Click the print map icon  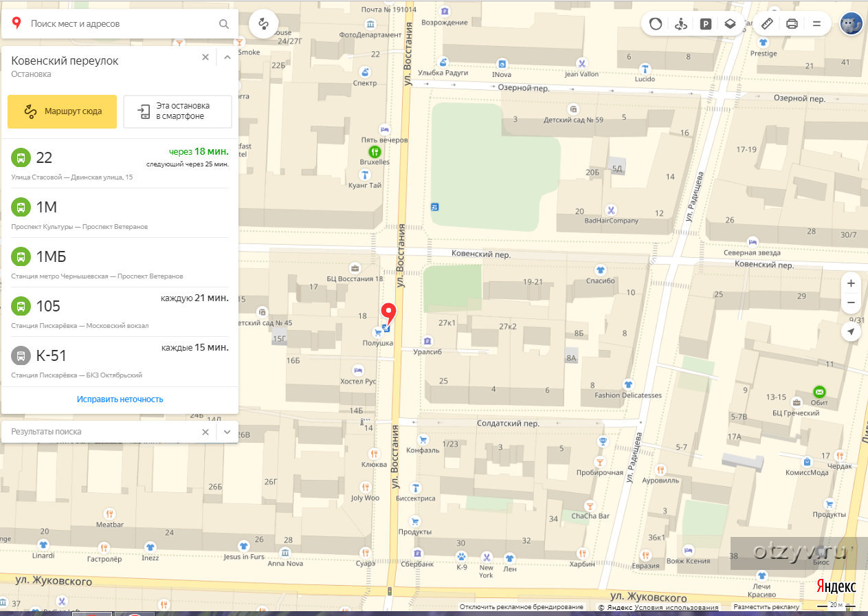tap(792, 24)
